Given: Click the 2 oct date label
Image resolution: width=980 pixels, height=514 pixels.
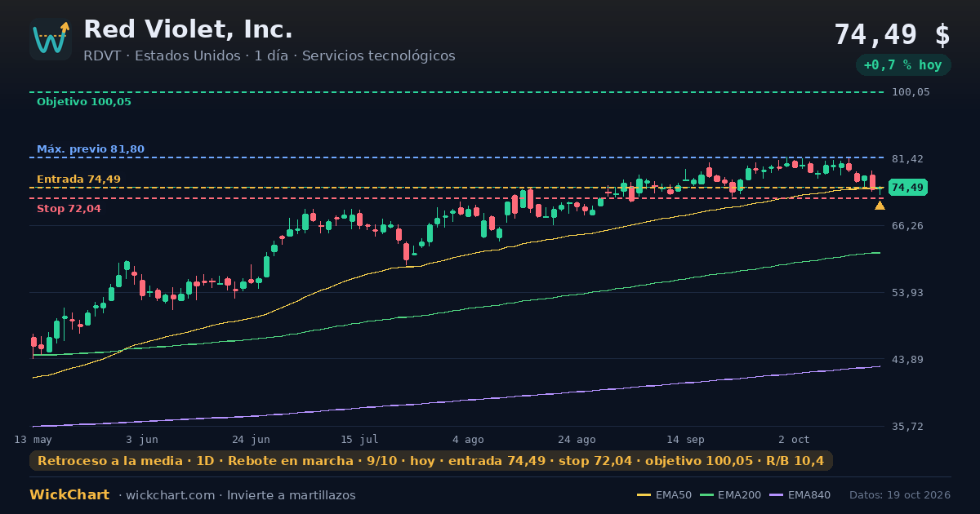Looking at the screenshot, I should (794, 439).
